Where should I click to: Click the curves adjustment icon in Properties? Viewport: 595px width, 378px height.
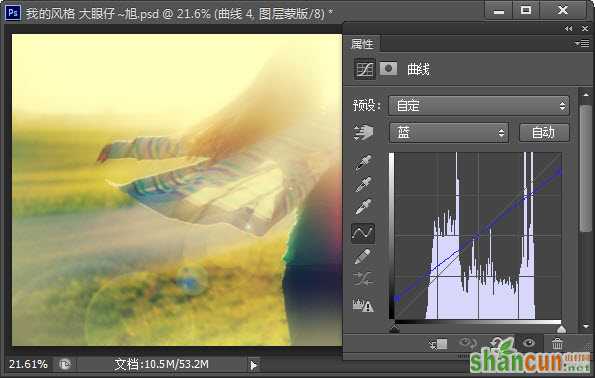pyautogui.click(x=365, y=69)
